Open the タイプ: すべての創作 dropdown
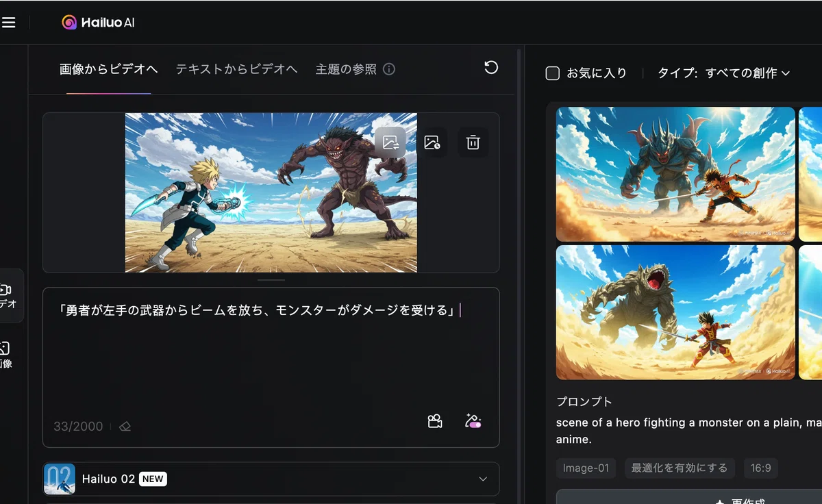 click(x=724, y=73)
